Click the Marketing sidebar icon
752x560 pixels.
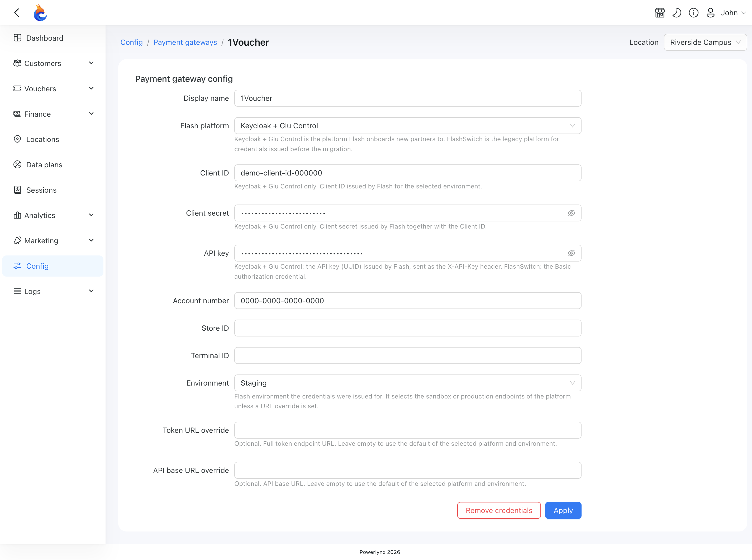(x=17, y=240)
